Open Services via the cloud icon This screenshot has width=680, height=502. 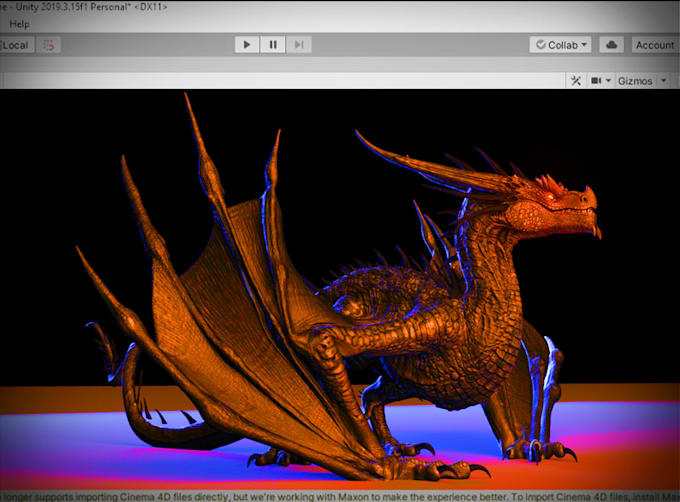611,45
